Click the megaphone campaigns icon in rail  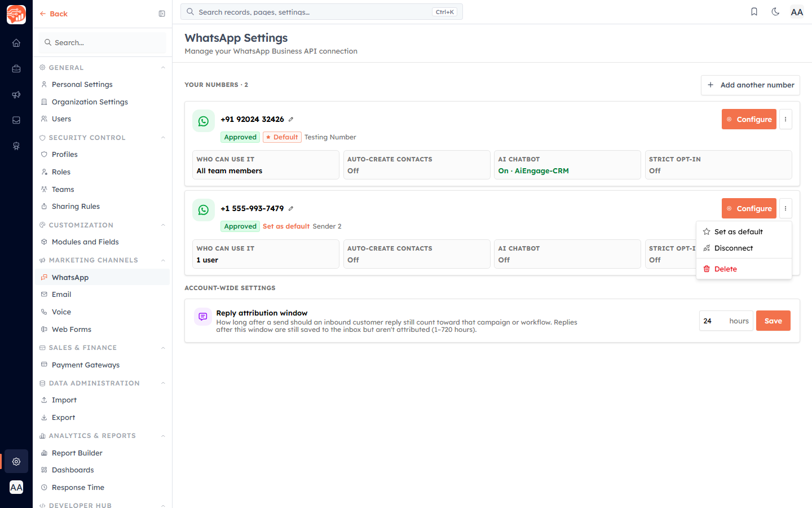[x=16, y=95]
